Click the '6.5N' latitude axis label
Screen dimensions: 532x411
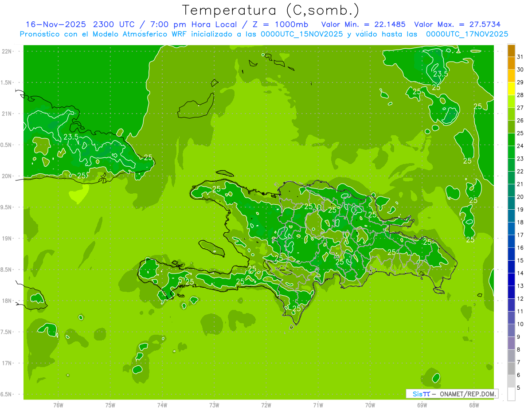(x=7, y=394)
